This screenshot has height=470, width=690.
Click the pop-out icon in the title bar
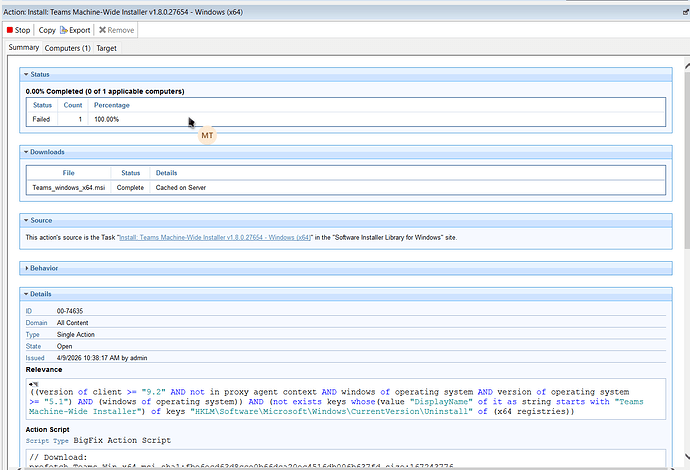[686, 12]
